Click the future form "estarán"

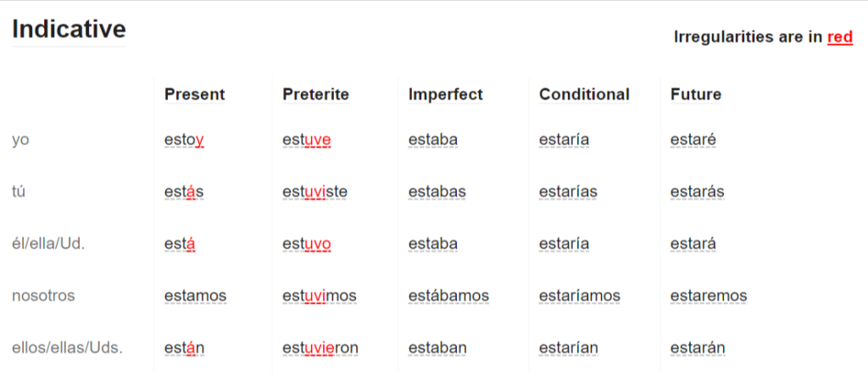(x=698, y=348)
